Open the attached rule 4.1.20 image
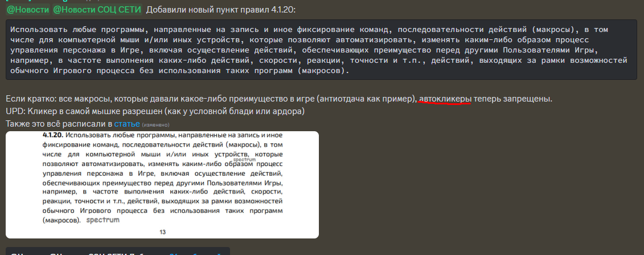 click(x=162, y=185)
